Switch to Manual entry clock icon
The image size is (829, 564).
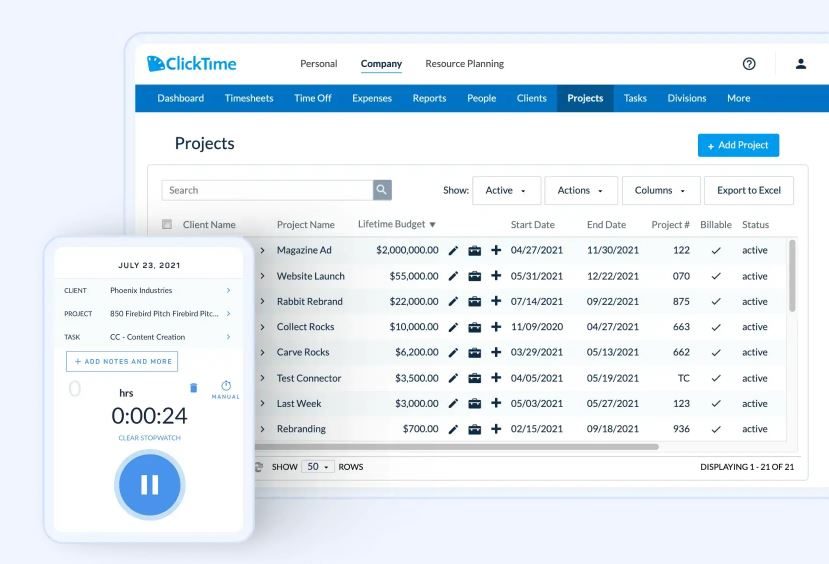click(x=226, y=389)
